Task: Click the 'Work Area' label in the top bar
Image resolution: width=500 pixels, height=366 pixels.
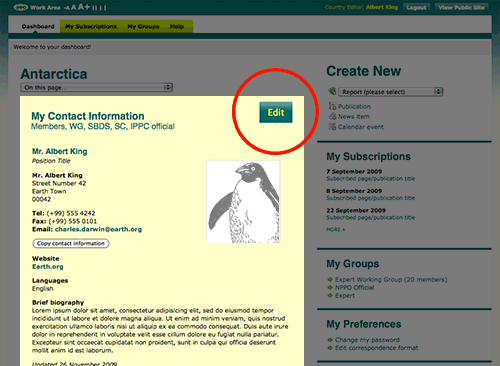Action: point(45,7)
